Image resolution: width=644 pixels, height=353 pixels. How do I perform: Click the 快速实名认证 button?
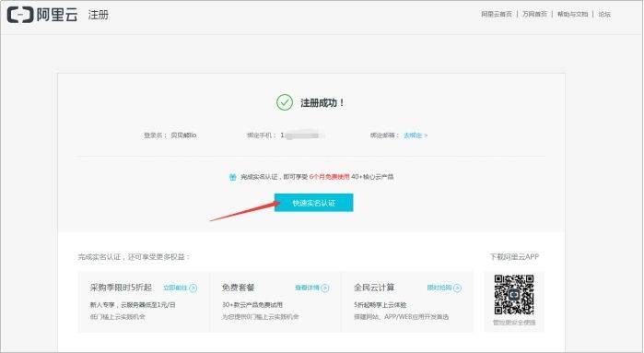click(x=314, y=203)
